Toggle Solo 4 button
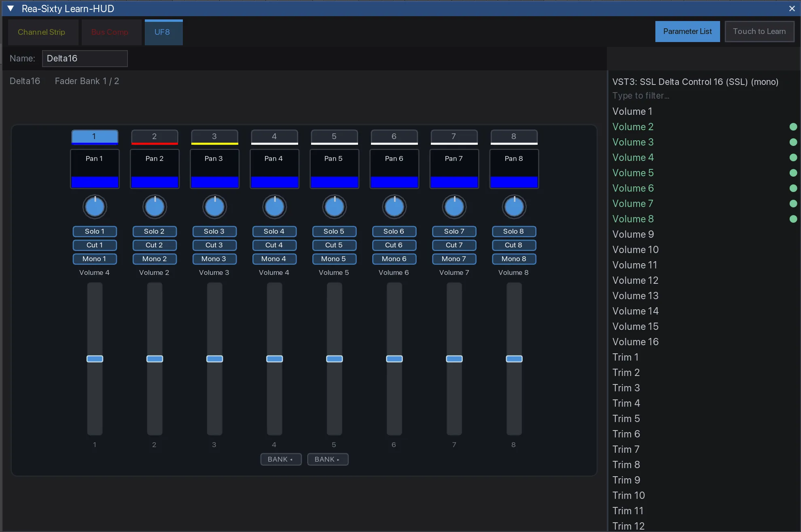Screen dimensions: 801x532 [274, 231]
